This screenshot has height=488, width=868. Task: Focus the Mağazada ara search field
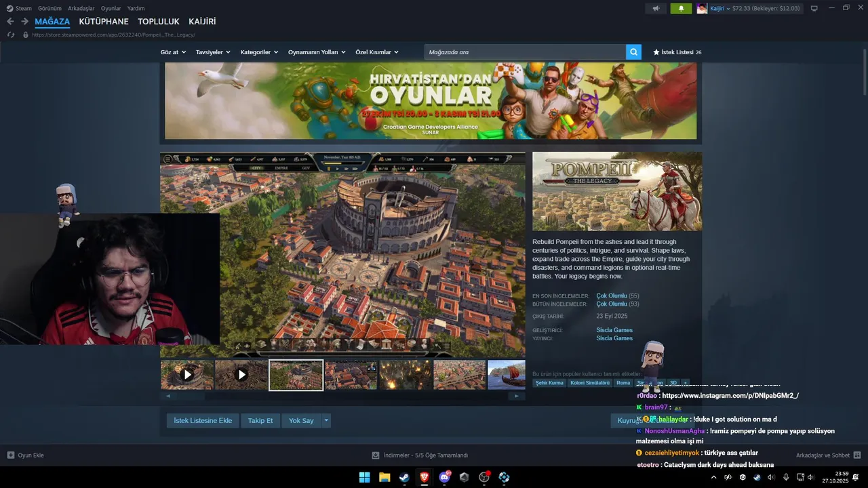click(526, 52)
